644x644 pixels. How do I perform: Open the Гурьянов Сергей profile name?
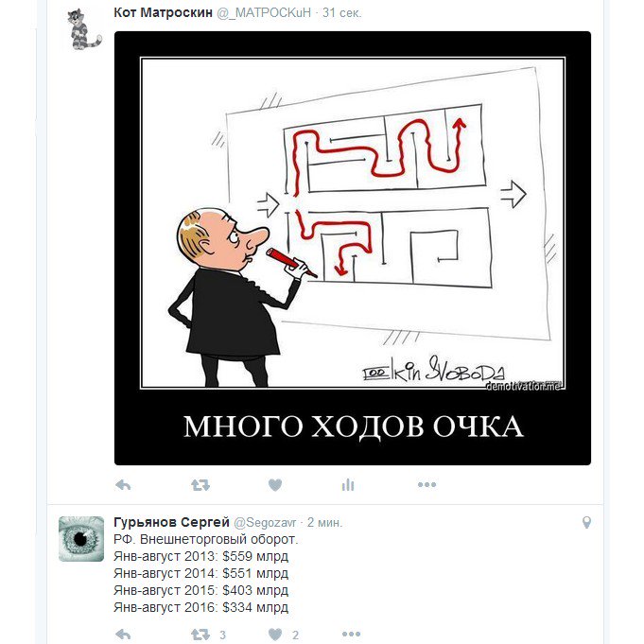click(171, 522)
